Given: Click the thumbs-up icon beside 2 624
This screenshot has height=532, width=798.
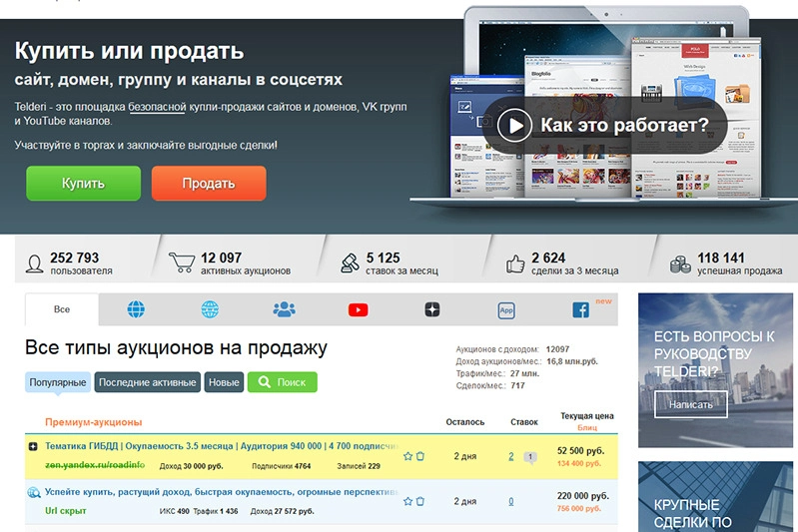Looking at the screenshot, I should [515, 264].
